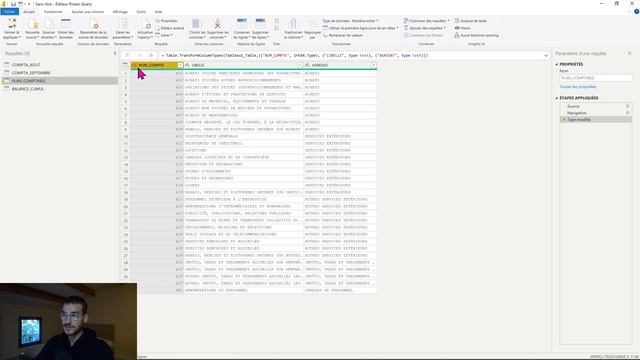Open Navigation step settings gear
640x360 pixels.
(627, 113)
